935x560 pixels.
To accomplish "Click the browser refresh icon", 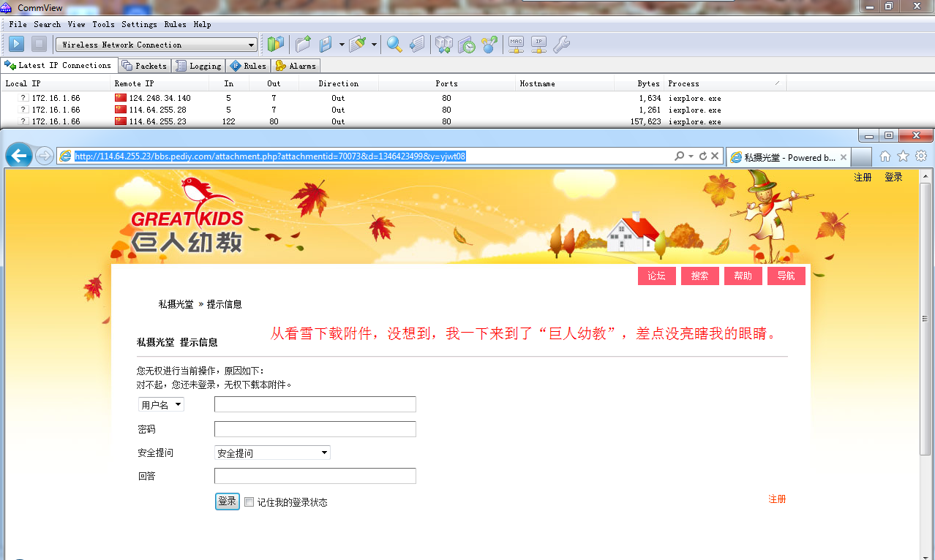I will click(703, 156).
